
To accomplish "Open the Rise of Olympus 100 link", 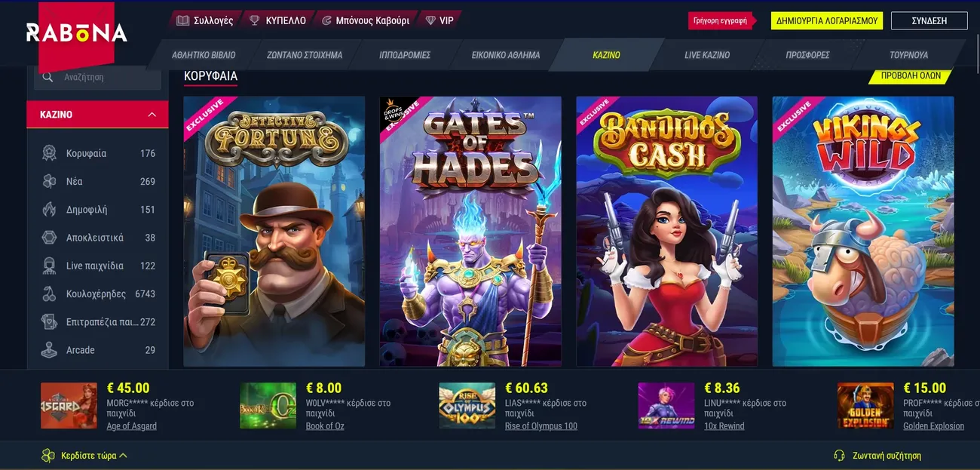I will pyautogui.click(x=541, y=426).
